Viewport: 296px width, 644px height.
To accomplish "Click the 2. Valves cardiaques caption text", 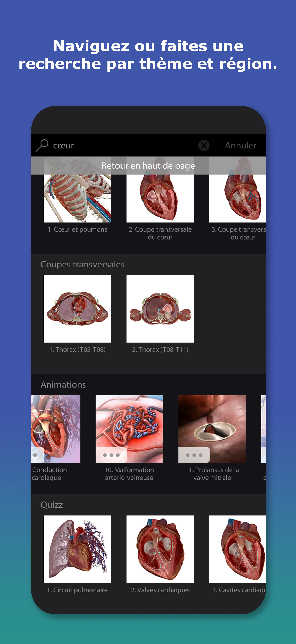I will 160,590.
